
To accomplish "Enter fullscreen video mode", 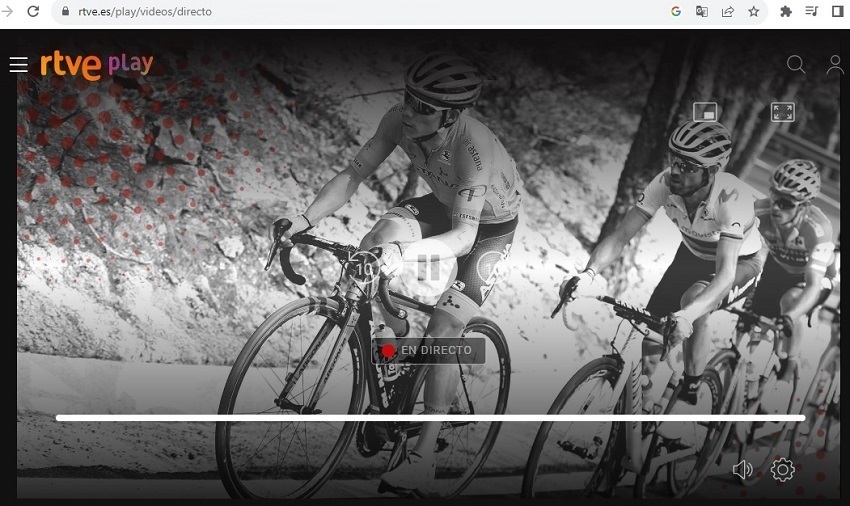I will (782, 112).
